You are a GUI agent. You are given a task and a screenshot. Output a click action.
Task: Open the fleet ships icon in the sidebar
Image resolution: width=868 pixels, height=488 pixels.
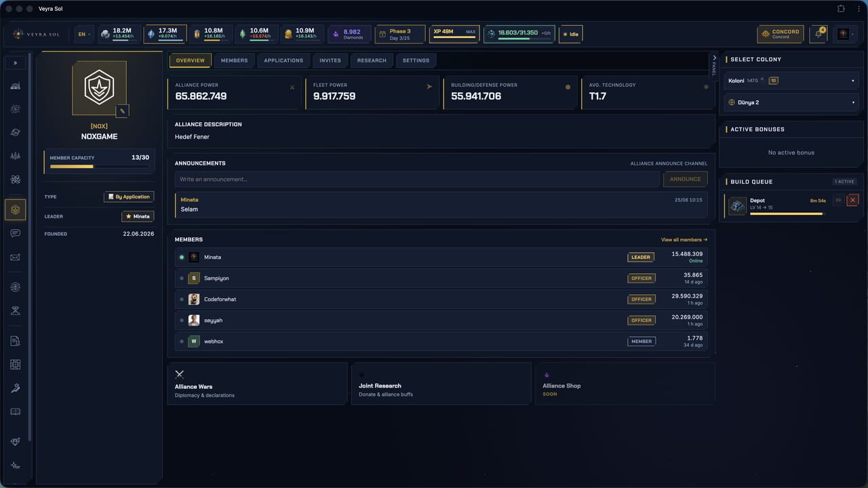point(15,156)
